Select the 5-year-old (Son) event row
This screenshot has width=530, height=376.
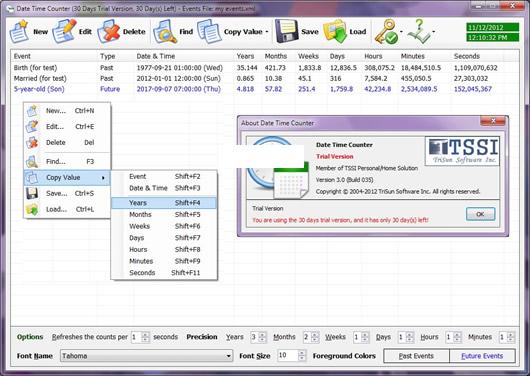265,89
